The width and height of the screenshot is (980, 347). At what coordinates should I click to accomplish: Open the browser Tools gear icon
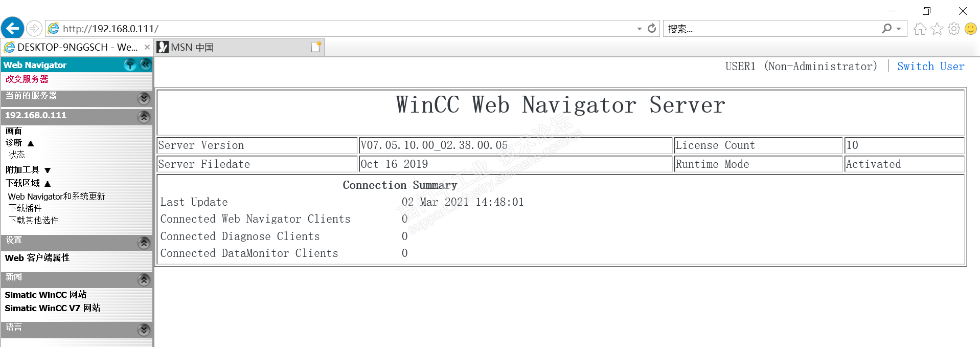coord(954,29)
